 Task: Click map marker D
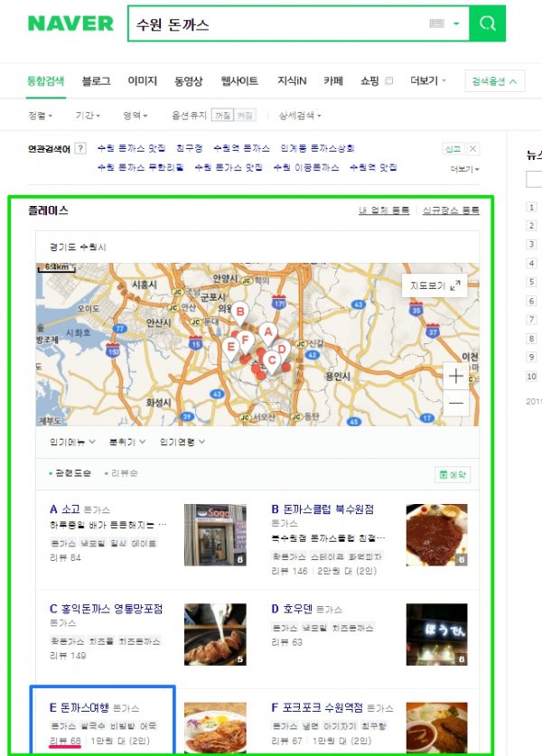click(x=283, y=349)
